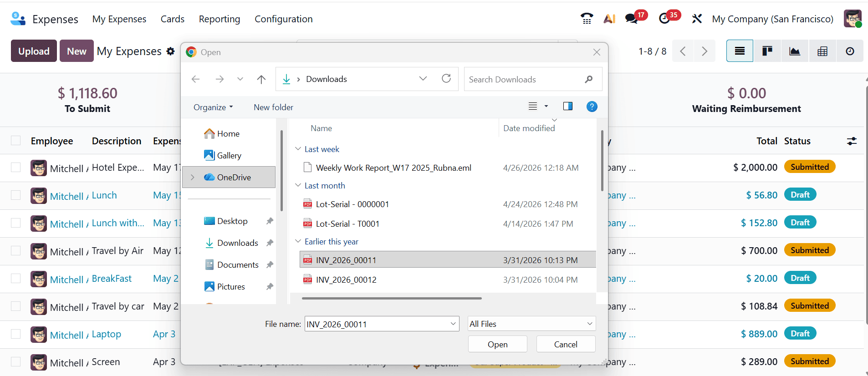Open the debug tools wrench icon

point(697,19)
